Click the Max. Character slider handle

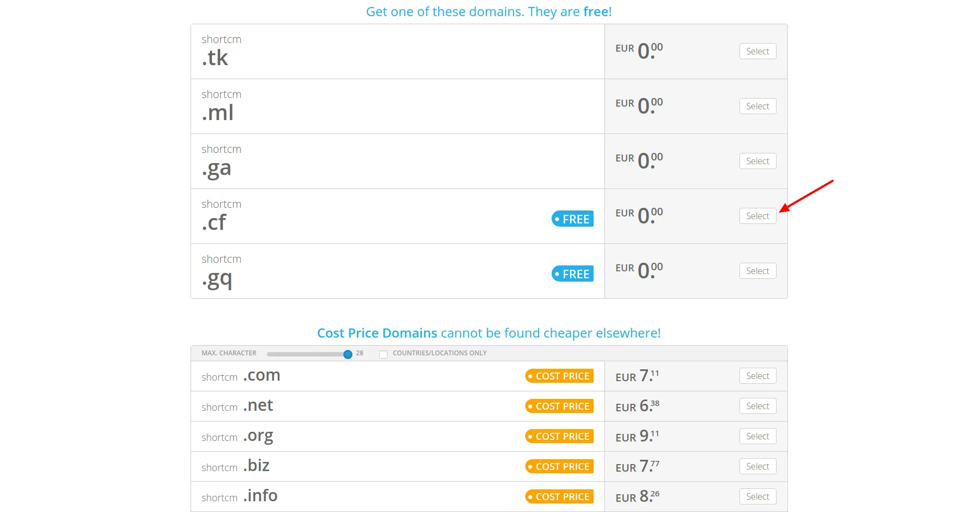click(348, 354)
